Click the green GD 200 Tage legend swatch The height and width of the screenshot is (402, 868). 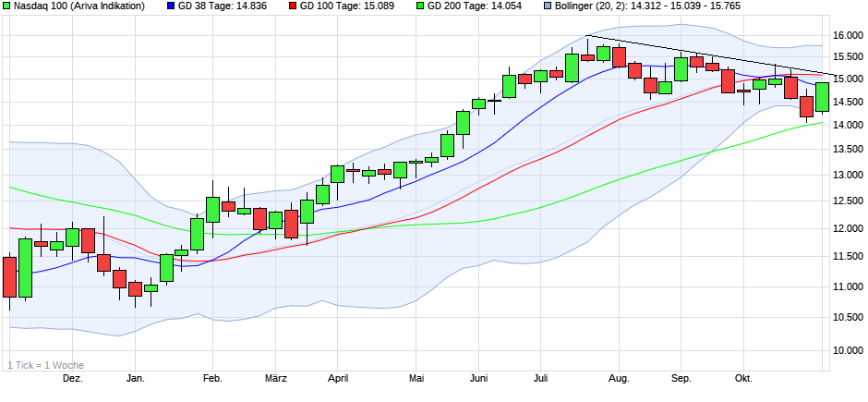[x=421, y=6]
